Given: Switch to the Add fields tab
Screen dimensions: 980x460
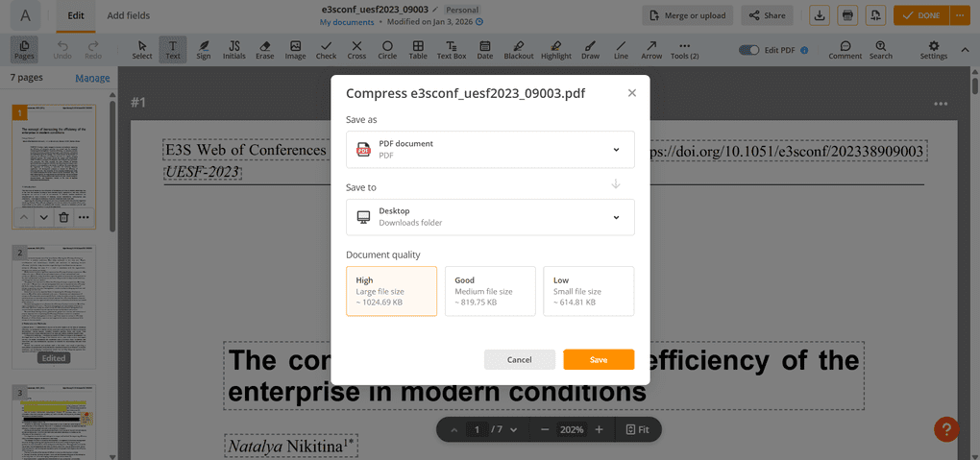Looking at the screenshot, I should tap(127, 15).
